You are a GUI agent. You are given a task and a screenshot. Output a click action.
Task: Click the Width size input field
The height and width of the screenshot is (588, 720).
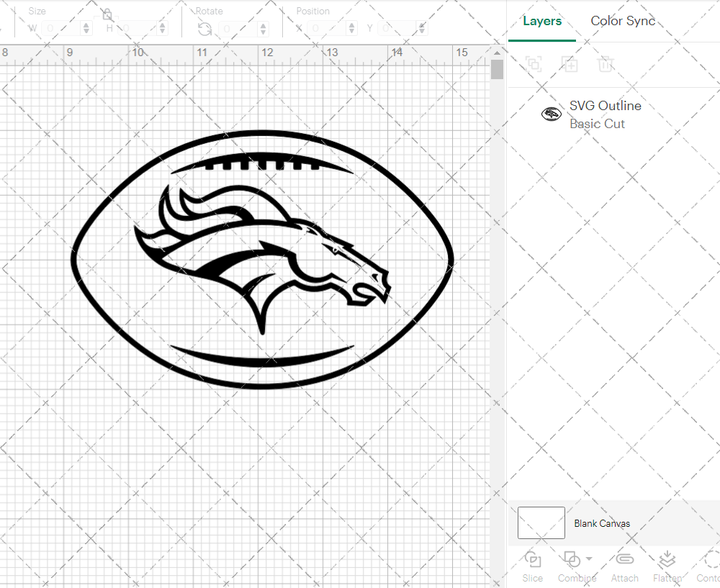[x=61, y=29]
